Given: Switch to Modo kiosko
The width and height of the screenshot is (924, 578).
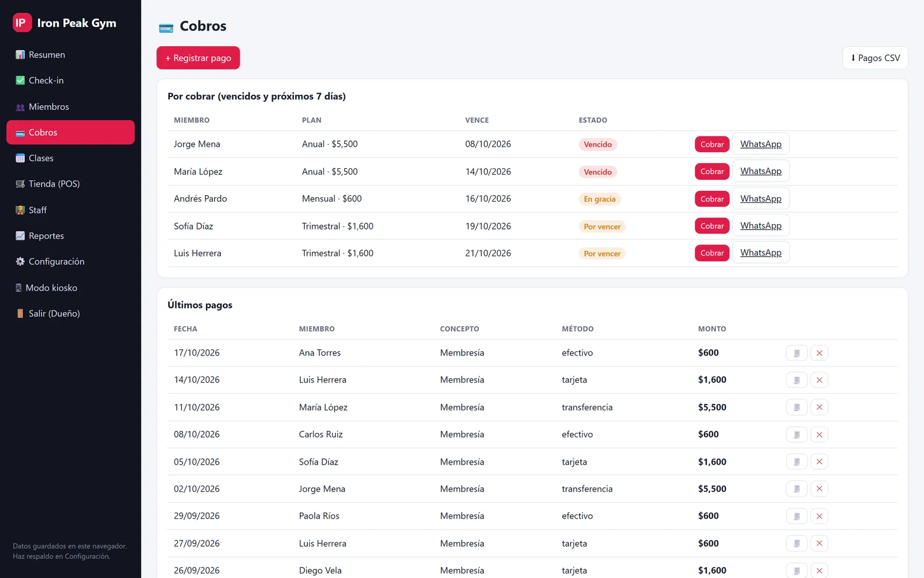Looking at the screenshot, I should click(x=70, y=288).
